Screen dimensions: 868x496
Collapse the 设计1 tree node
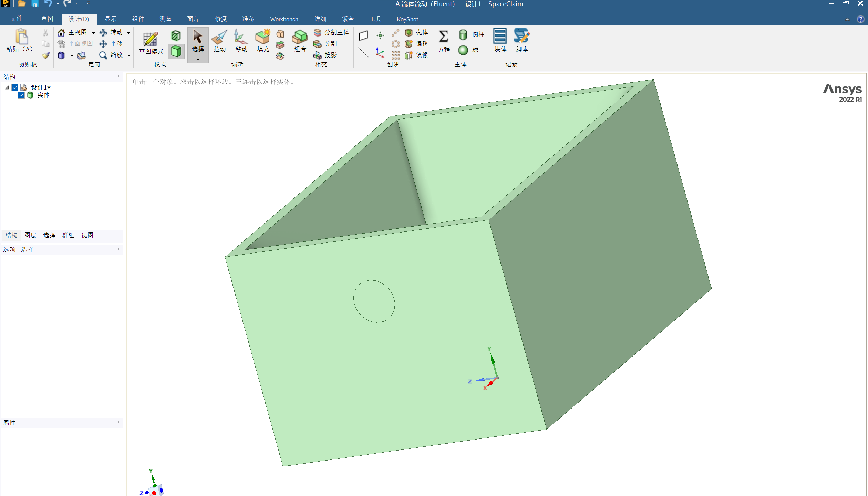[7, 87]
